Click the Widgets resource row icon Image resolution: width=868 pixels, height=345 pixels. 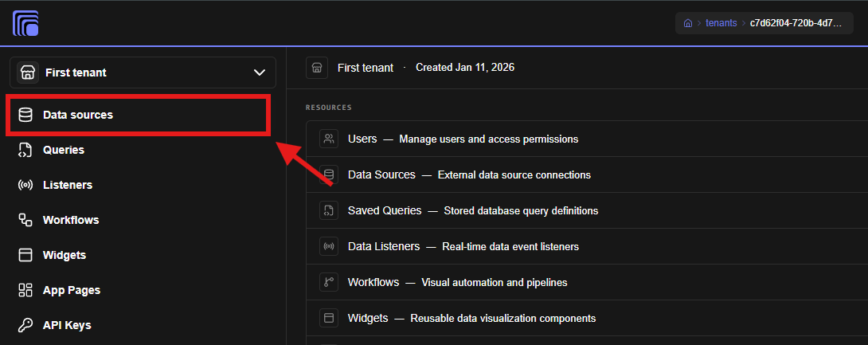(x=329, y=319)
